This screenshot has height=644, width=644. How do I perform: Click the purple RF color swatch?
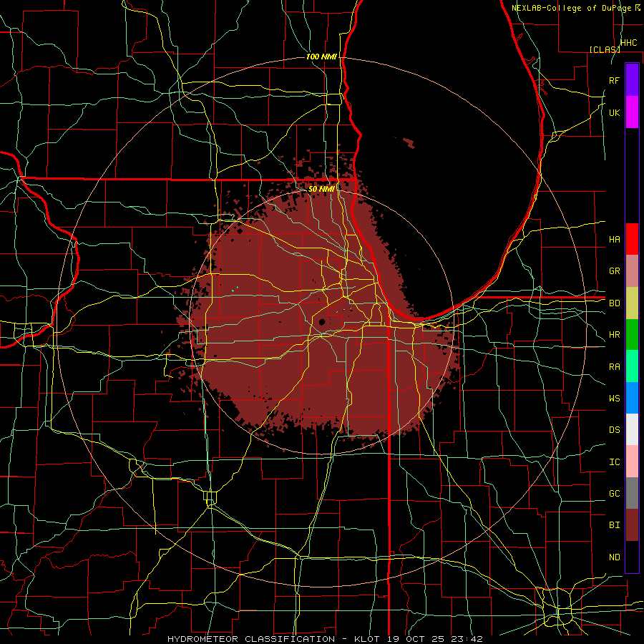632,80
